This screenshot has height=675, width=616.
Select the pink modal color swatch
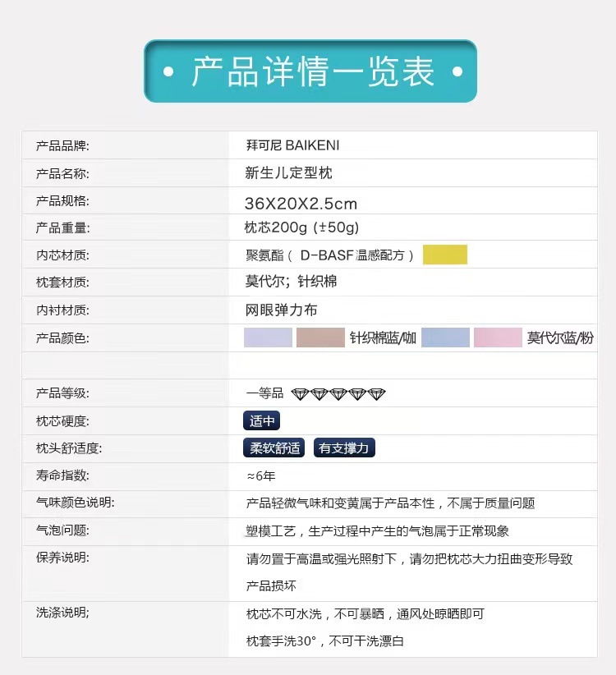pyautogui.click(x=498, y=337)
